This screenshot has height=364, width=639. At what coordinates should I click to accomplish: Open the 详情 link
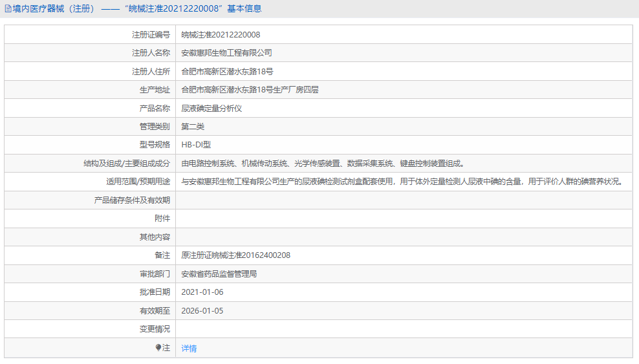click(189, 348)
